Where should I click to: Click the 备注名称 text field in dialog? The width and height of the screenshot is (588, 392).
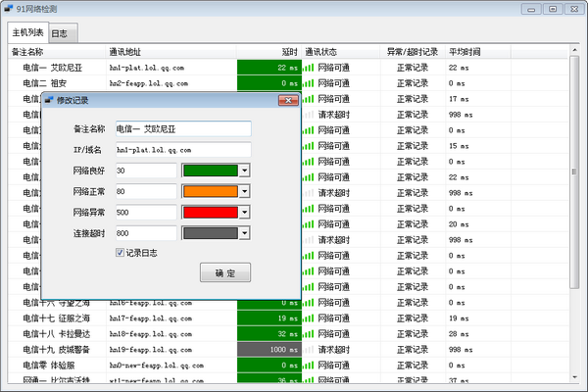click(182, 128)
